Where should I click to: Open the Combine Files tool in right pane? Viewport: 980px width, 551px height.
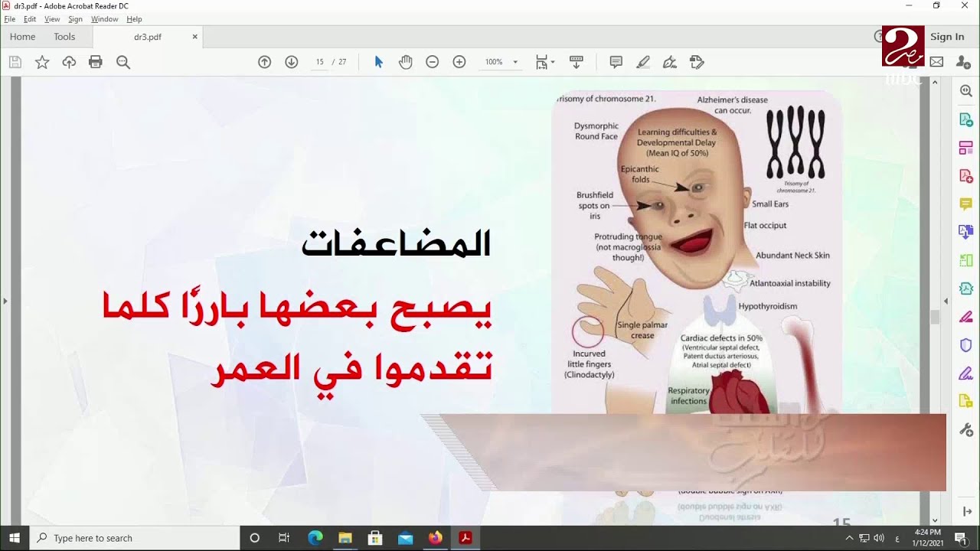[x=965, y=232]
